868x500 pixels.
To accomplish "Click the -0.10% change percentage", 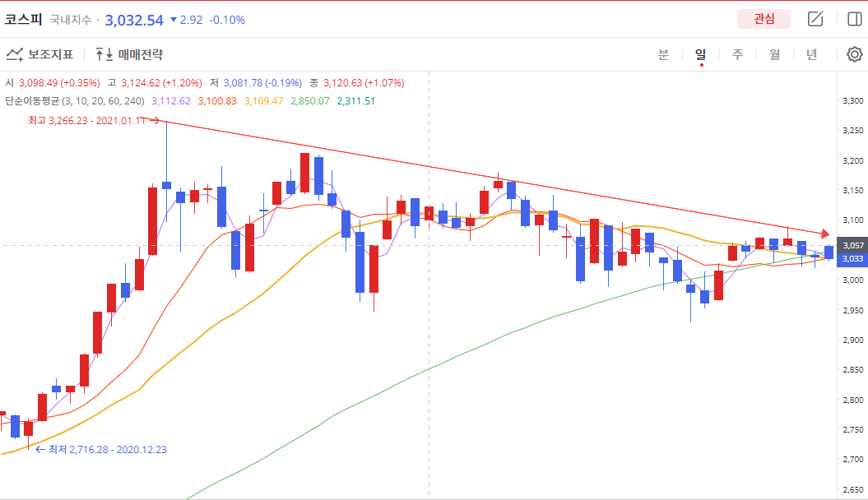I will [227, 20].
